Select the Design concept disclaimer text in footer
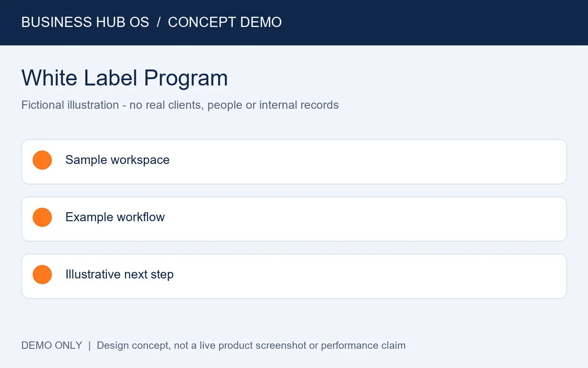This screenshot has height=368, width=588. tap(251, 346)
